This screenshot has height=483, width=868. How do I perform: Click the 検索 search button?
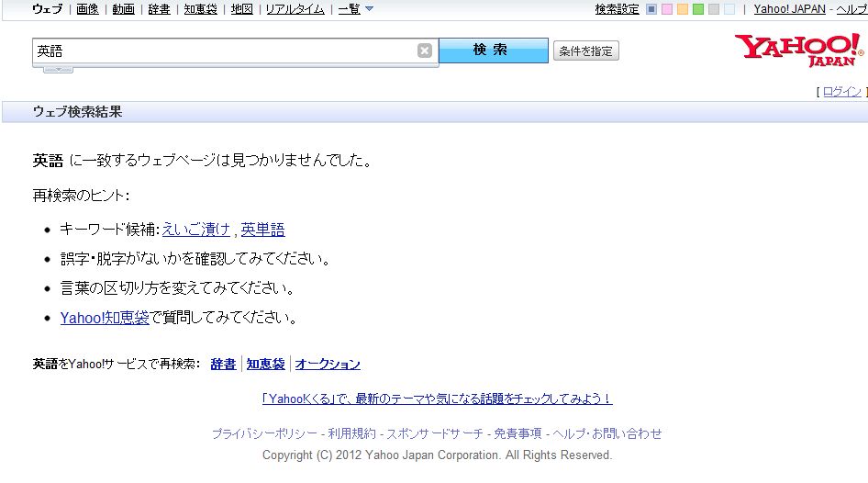[x=494, y=51]
